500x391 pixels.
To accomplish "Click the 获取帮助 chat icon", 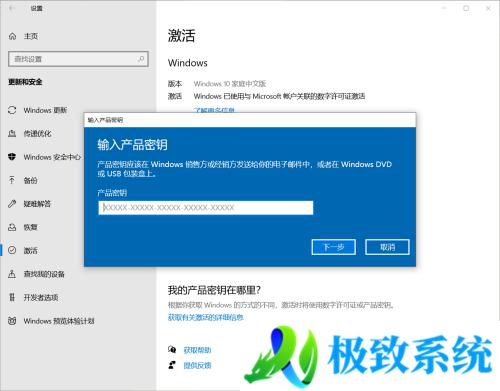I will pos(172,350).
